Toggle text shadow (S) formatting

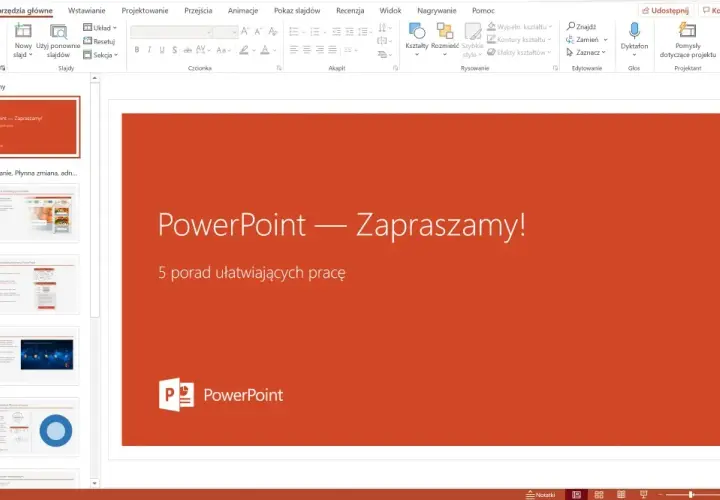174,50
